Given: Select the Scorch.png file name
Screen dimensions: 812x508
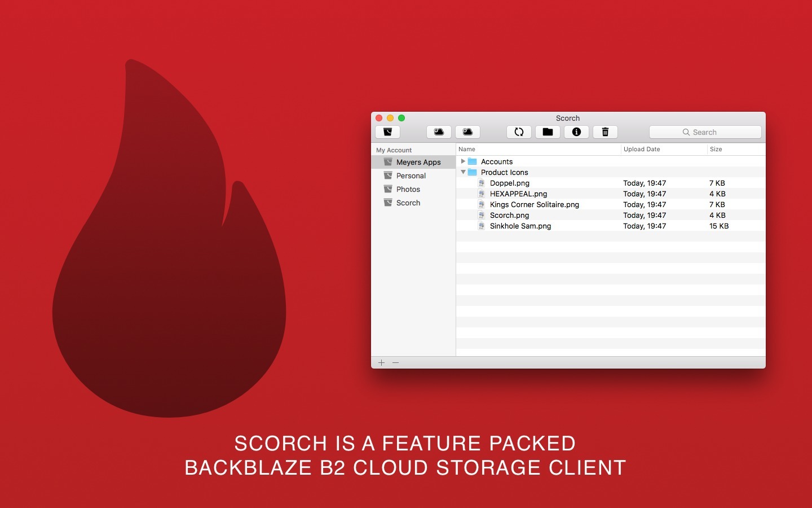Looking at the screenshot, I should click(x=510, y=215).
